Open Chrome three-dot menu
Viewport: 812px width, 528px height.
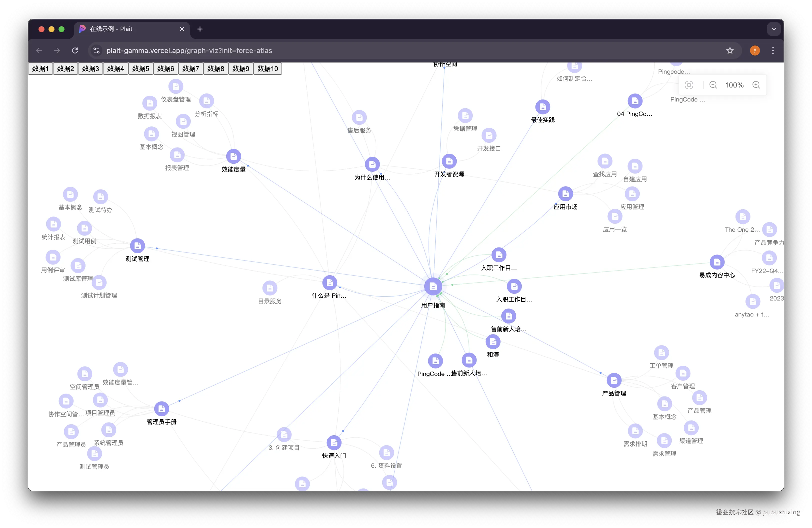[773, 50]
